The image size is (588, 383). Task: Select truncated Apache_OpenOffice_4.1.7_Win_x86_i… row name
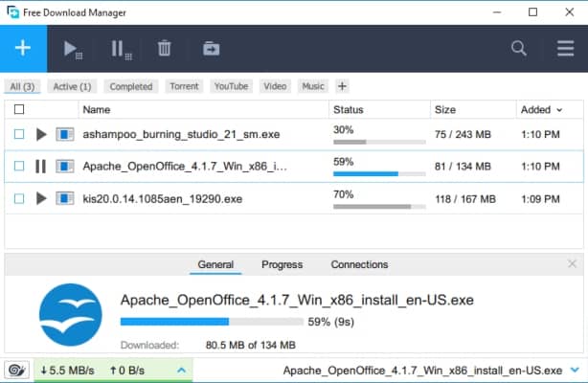(185, 167)
